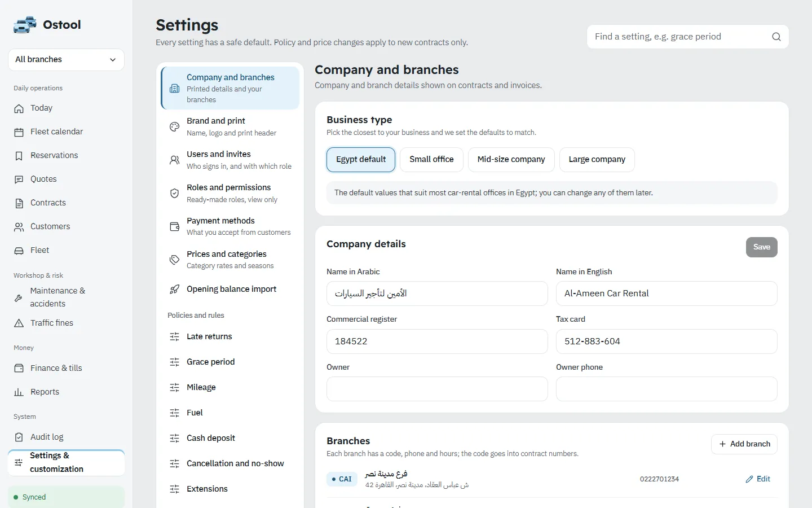
Task: Click the Name in English field
Action: click(667, 294)
